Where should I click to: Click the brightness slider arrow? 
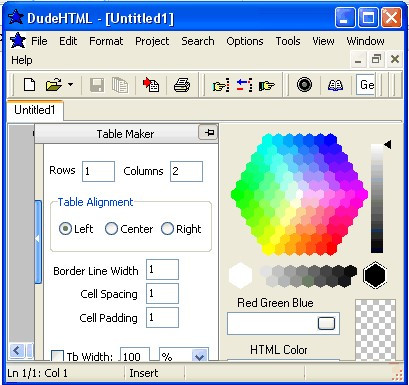click(x=387, y=145)
